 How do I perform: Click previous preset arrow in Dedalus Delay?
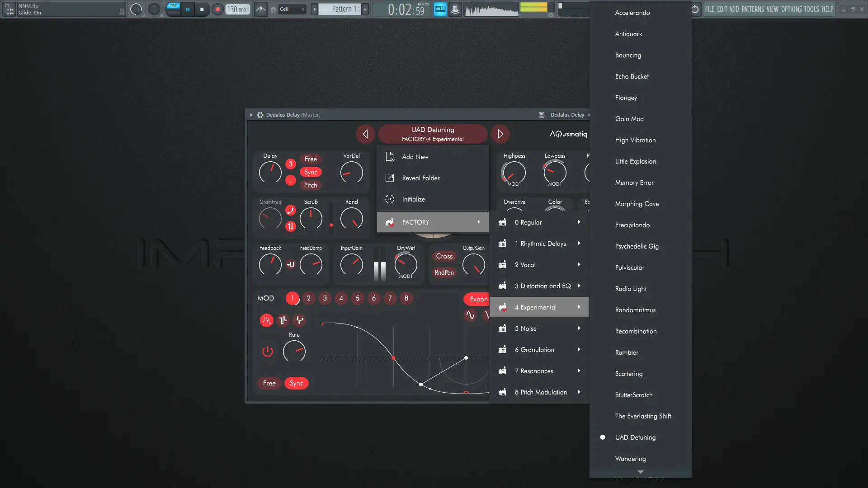coord(365,134)
